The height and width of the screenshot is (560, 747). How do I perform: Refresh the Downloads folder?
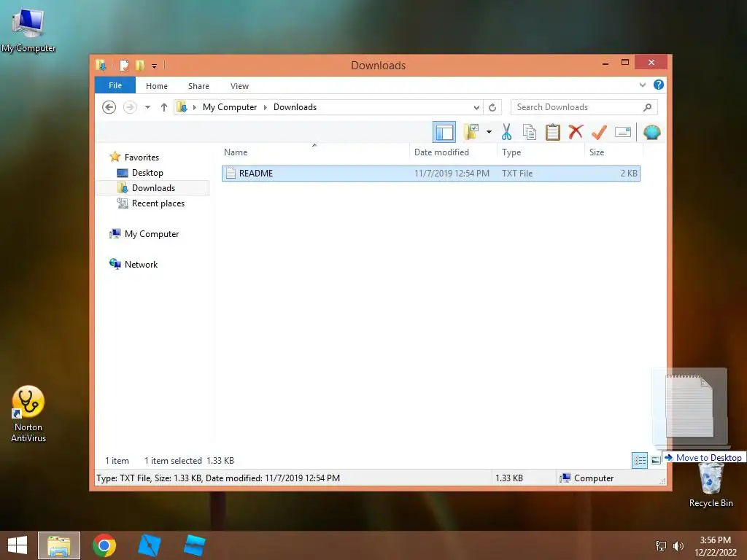tap(492, 108)
